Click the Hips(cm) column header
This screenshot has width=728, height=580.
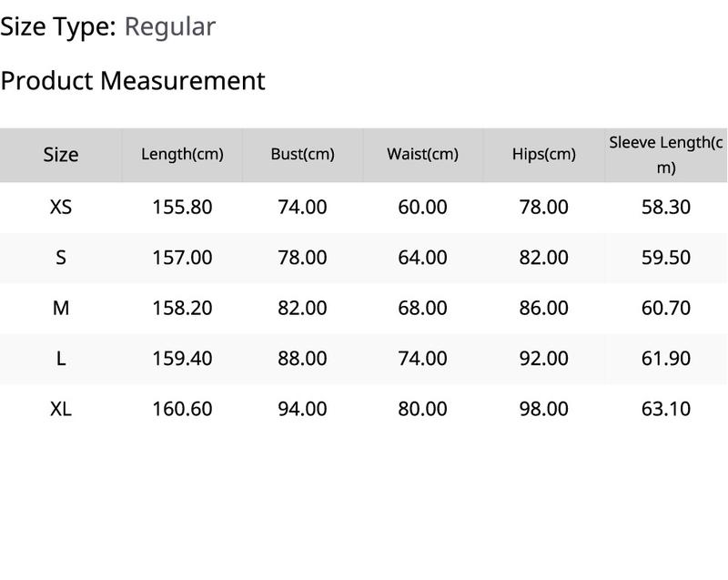(543, 154)
